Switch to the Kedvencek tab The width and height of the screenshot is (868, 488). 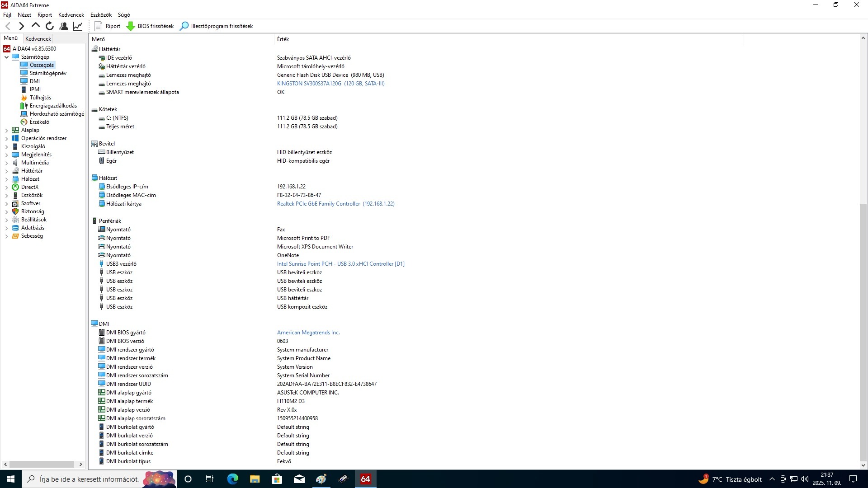(38, 39)
